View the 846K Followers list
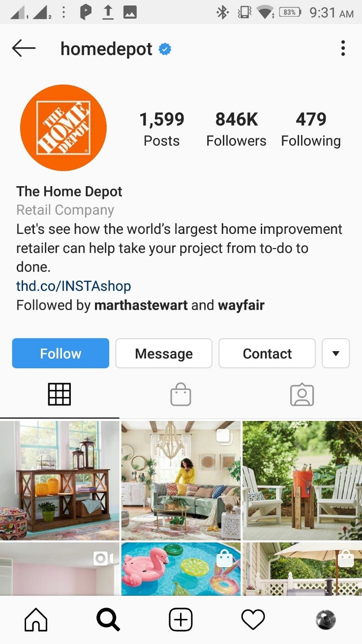362x644 pixels. [236, 129]
